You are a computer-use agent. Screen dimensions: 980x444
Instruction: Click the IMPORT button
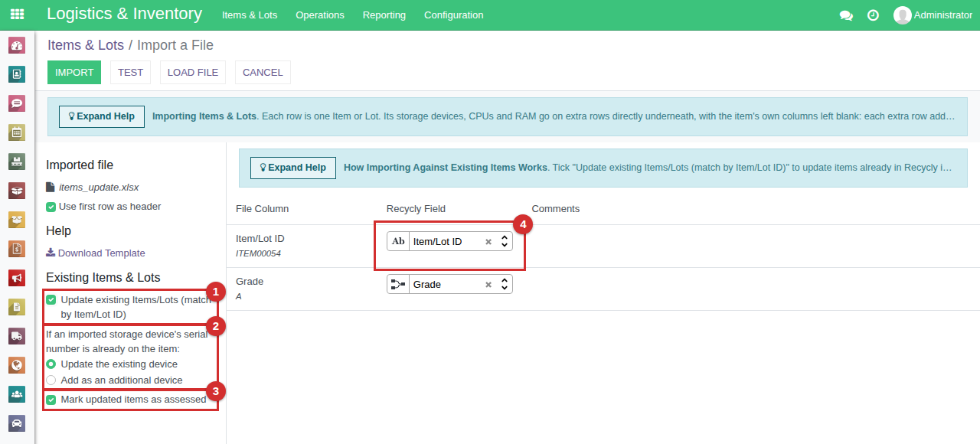74,72
